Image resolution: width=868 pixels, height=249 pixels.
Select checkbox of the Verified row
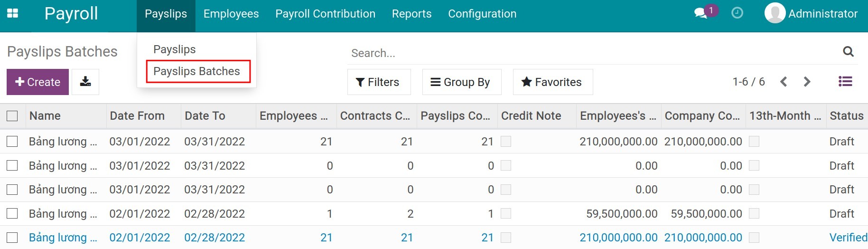[x=12, y=238]
